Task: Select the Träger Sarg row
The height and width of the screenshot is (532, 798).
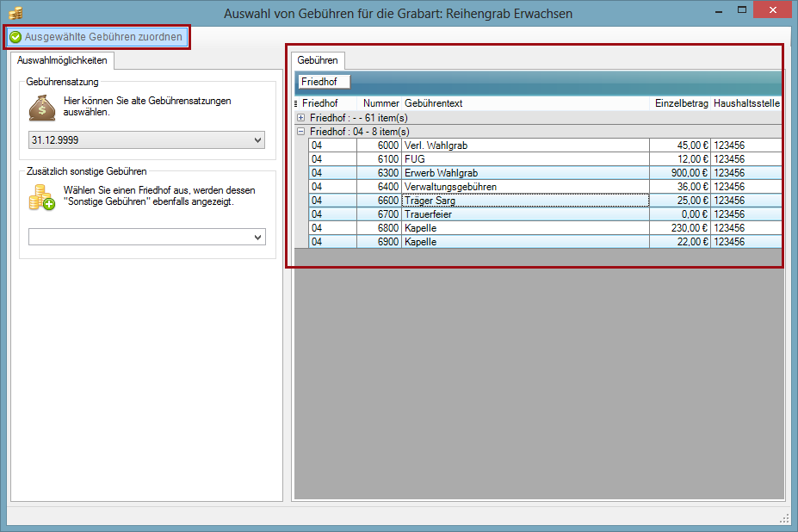Action: (x=525, y=201)
